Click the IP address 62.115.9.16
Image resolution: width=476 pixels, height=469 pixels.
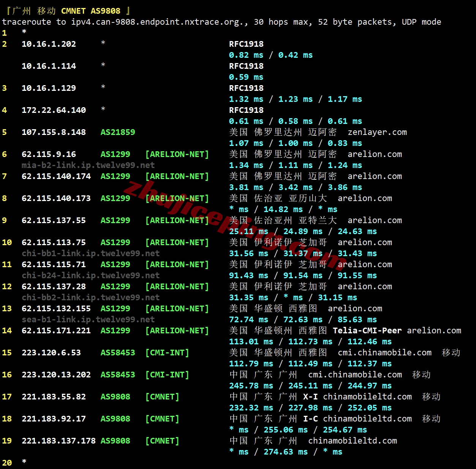coord(49,154)
